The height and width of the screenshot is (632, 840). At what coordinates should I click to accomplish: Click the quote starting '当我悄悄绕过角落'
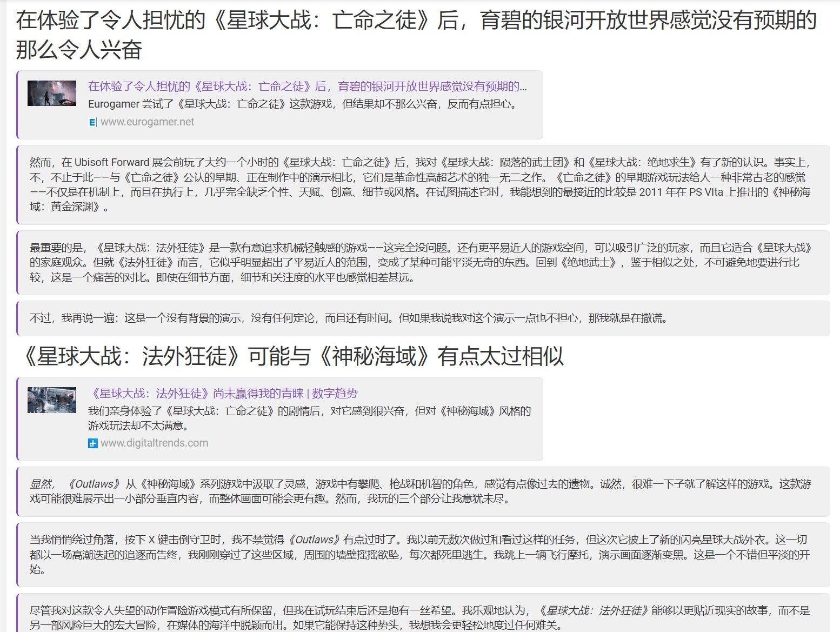(x=420, y=554)
